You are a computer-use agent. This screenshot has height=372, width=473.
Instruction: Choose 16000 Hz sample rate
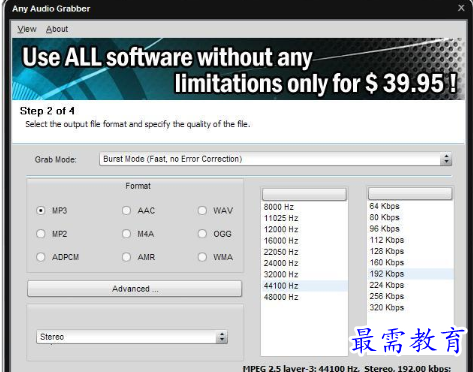(x=304, y=241)
